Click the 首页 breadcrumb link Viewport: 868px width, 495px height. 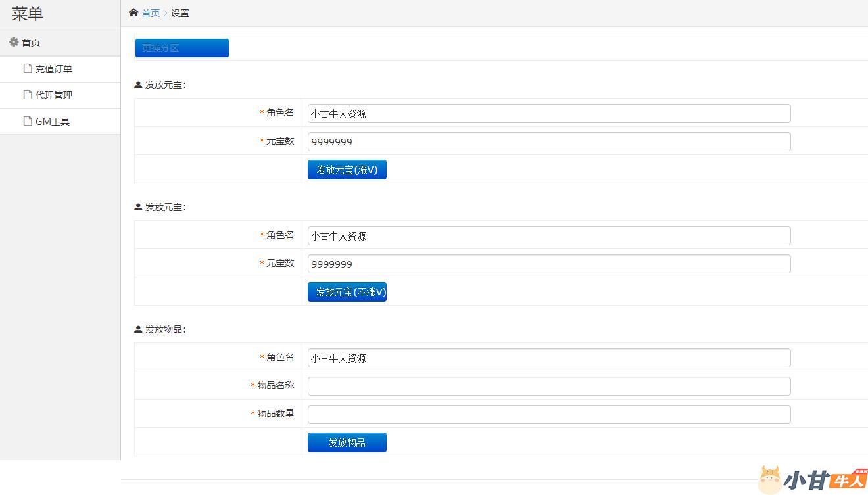click(151, 13)
